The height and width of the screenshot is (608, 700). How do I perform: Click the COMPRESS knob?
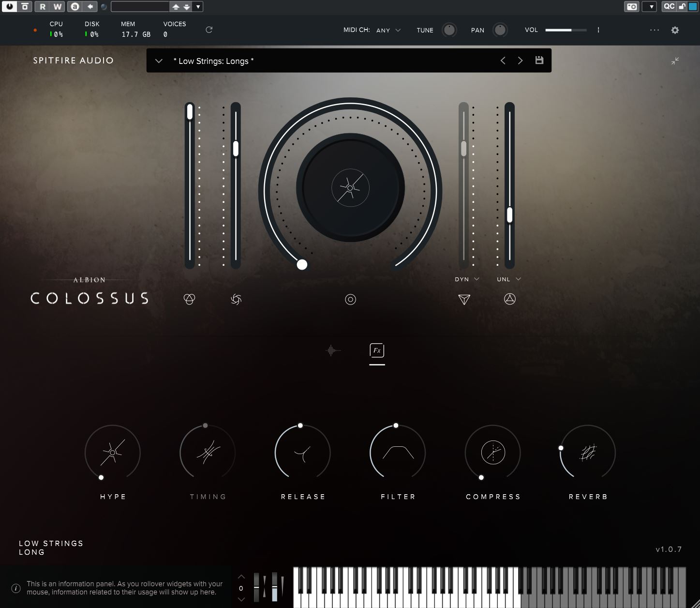(493, 453)
